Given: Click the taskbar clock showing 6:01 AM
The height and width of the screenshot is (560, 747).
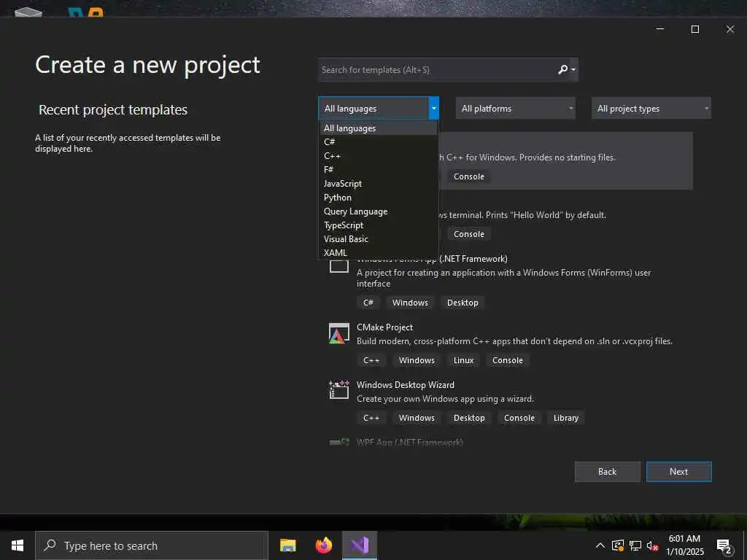Looking at the screenshot, I should (684, 545).
